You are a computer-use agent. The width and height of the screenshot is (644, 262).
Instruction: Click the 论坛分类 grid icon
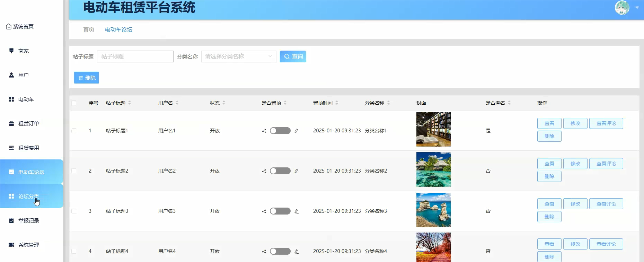(x=11, y=196)
